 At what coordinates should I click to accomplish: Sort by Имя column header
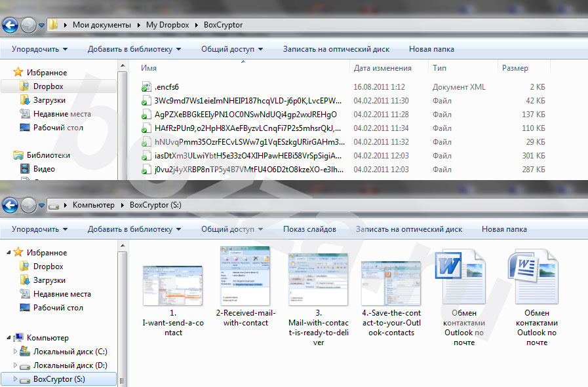point(149,68)
